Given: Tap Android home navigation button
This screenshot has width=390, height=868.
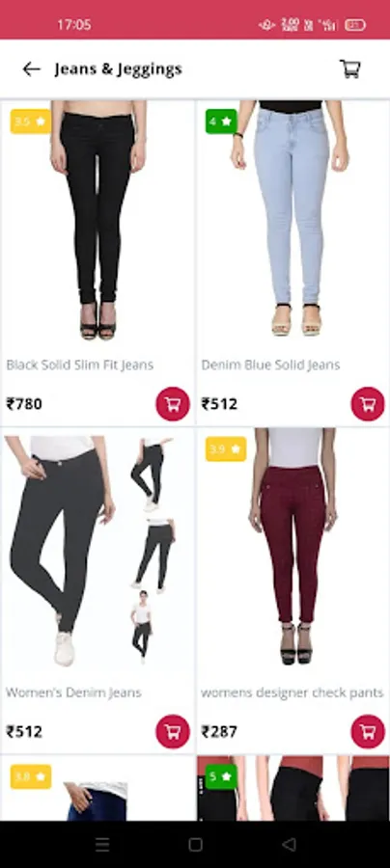Looking at the screenshot, I should coord(195,844).
